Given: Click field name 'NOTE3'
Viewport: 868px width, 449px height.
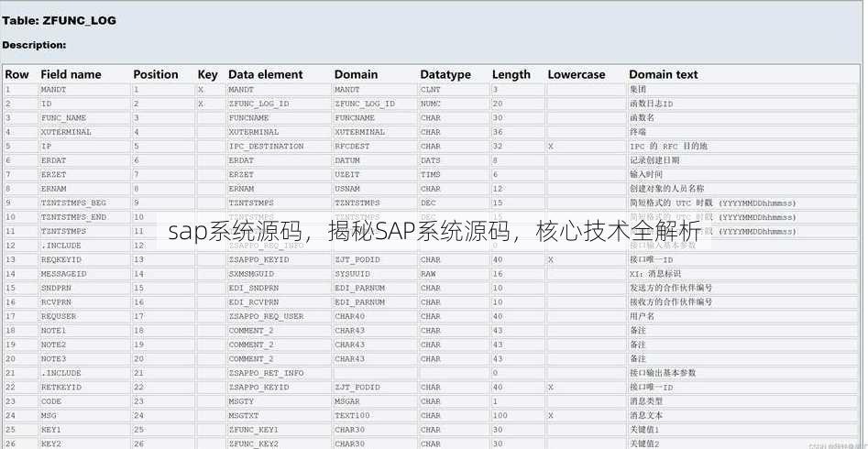Looking at the screenshot, I should point(54,359).
